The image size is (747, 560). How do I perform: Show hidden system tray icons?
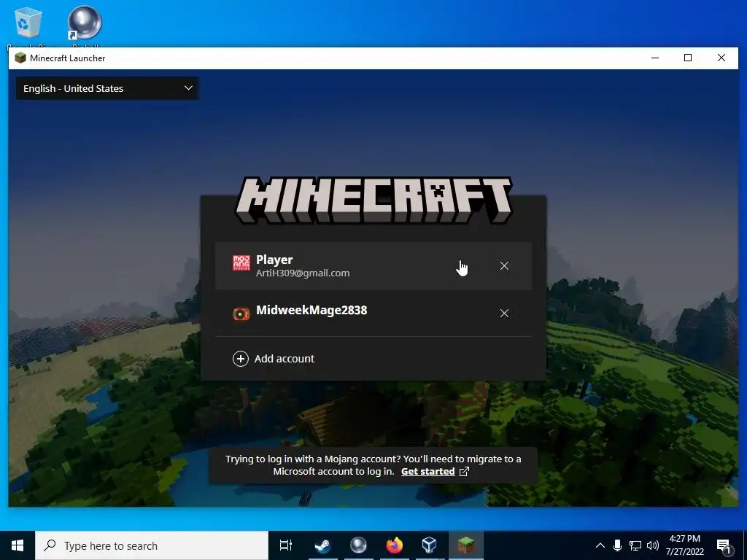click(x=600, y=545)
